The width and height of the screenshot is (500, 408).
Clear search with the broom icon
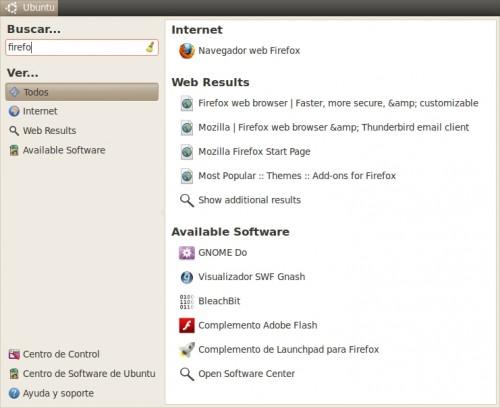(150, 47)
